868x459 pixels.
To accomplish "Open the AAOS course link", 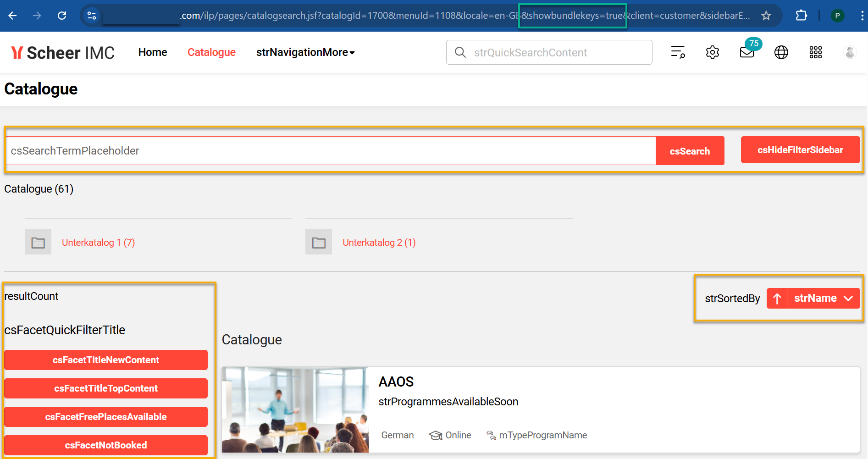I will click(396, 382).
